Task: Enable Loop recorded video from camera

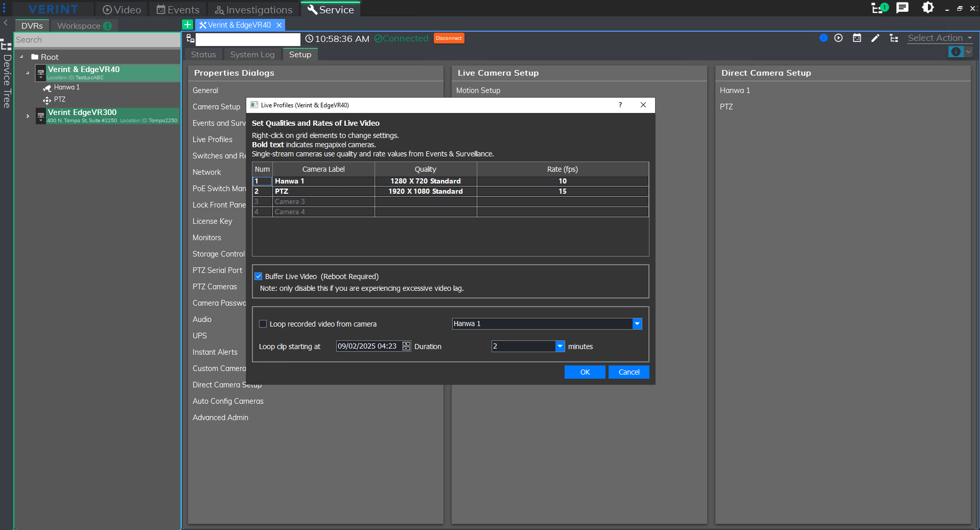Action: click(263, 324)
